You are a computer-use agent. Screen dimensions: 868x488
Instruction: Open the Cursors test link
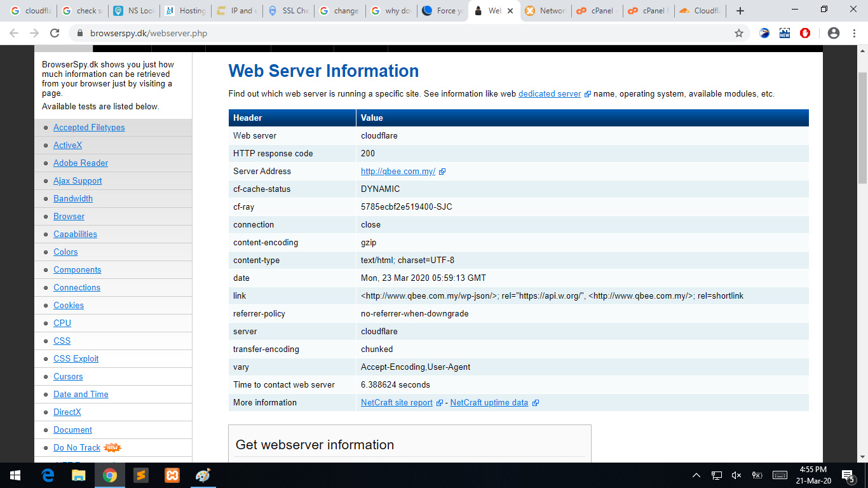tap(68, 377)
